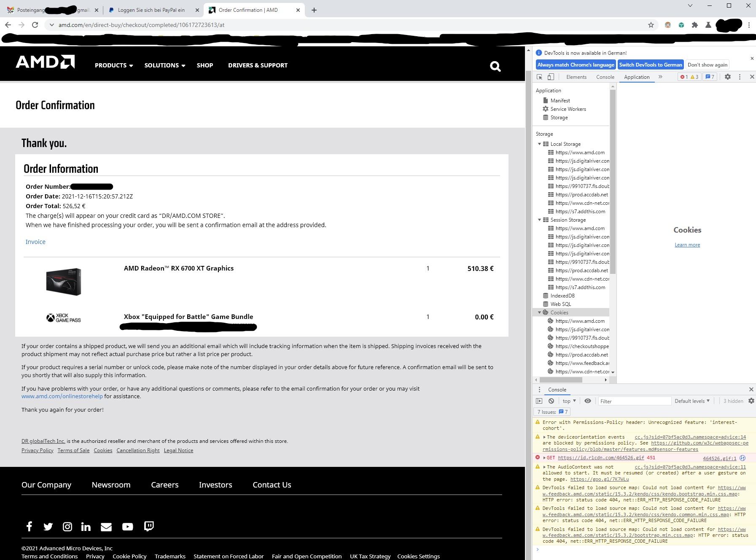Open the console context 'top' dropdown
Image resolution: width=756 pixels, height=560 pixels.
[569, 401]
